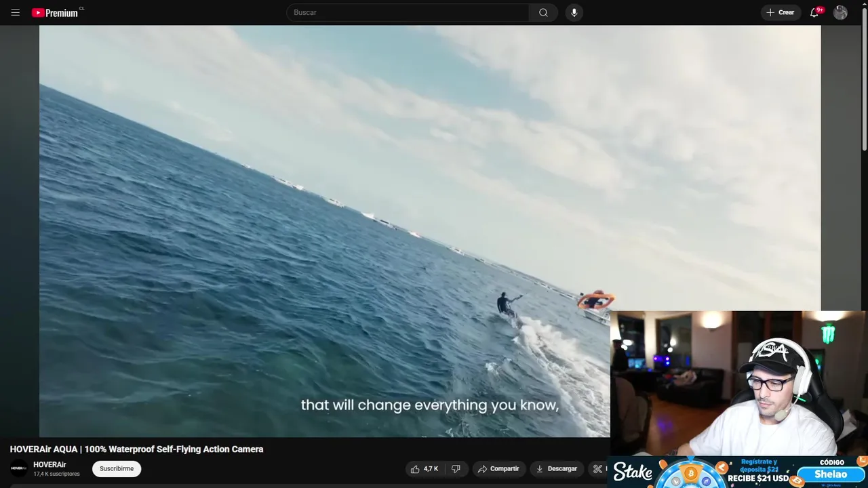The width and height of the screenshot is (868, 488).
Task: Open the HOVERAir channel avatar
Action: [x=19, y=468]
